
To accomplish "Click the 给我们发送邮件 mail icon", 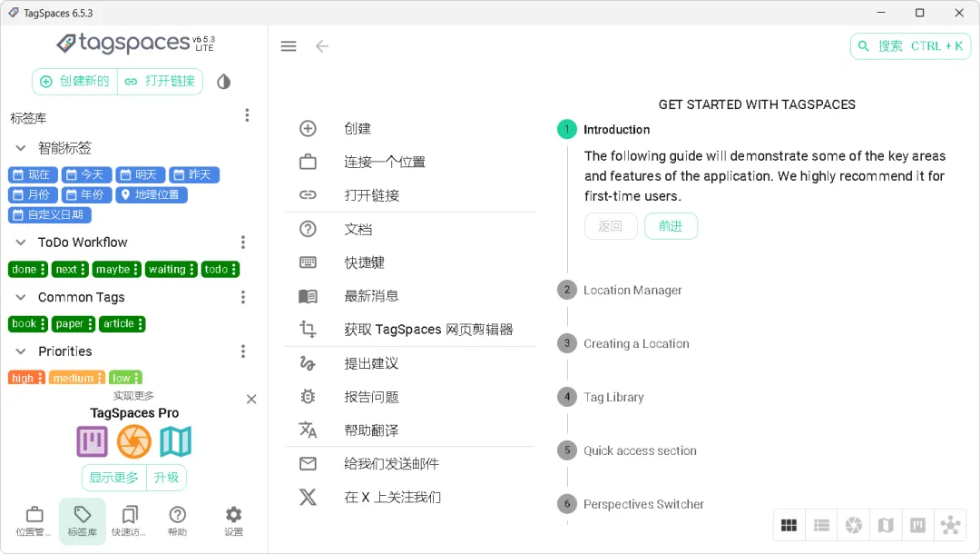I will tap(308, 464).
